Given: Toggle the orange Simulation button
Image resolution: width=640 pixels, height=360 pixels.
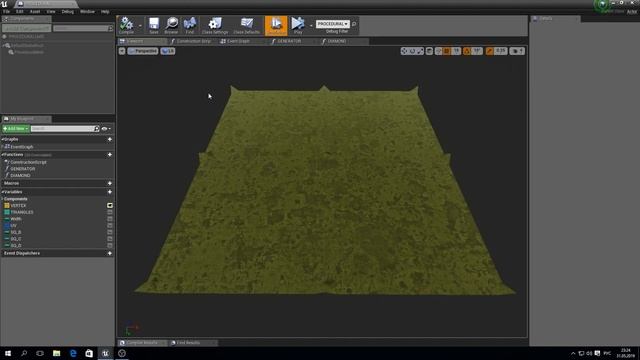Looking at the screenshot, I should [276, 25].
